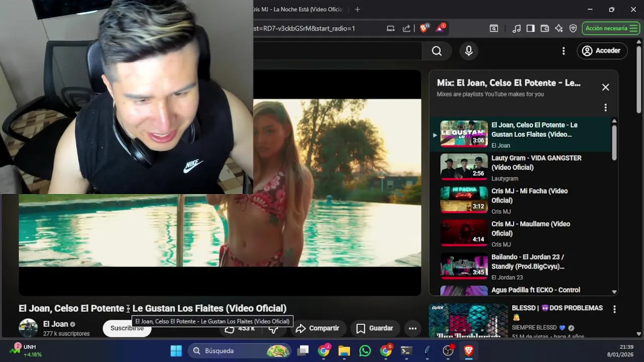Open options menu for BLESSD video

[614, 309]
